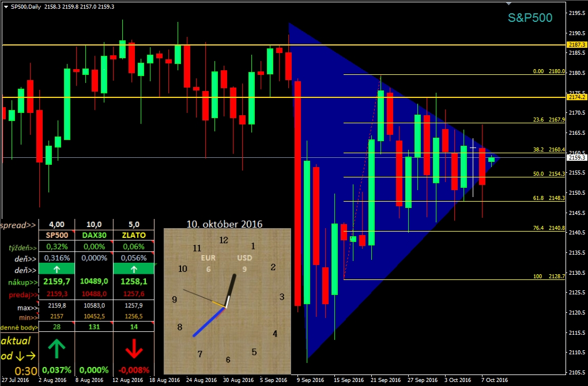The width and height of the screenshot is (588, 386).
Task: Select Fibonacci level label 100 2128.7
Action: click(549, 276)
